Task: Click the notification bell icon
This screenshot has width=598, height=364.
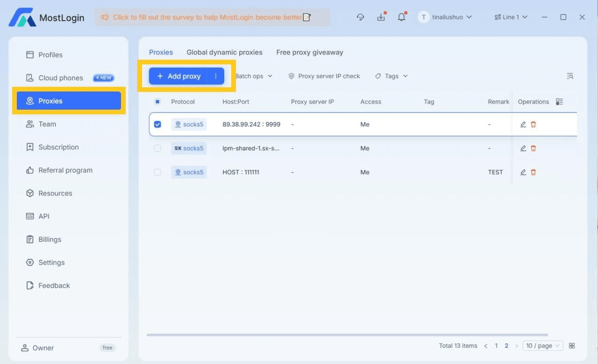Action: [401, 17]
